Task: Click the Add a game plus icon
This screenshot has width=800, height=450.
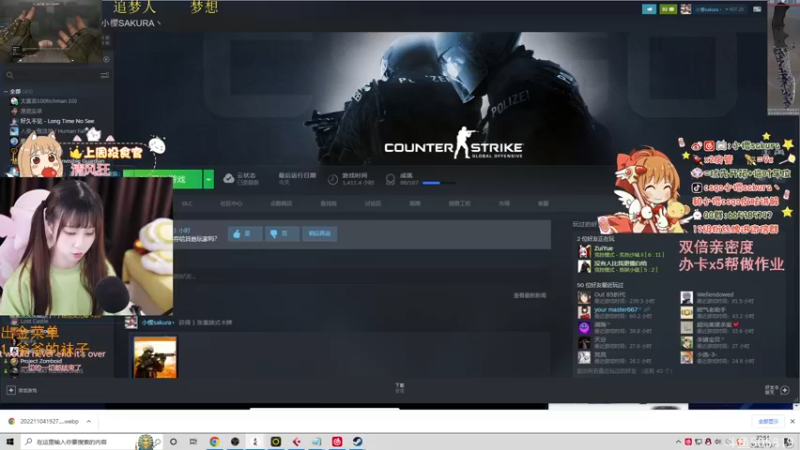Action: (11, 390)
